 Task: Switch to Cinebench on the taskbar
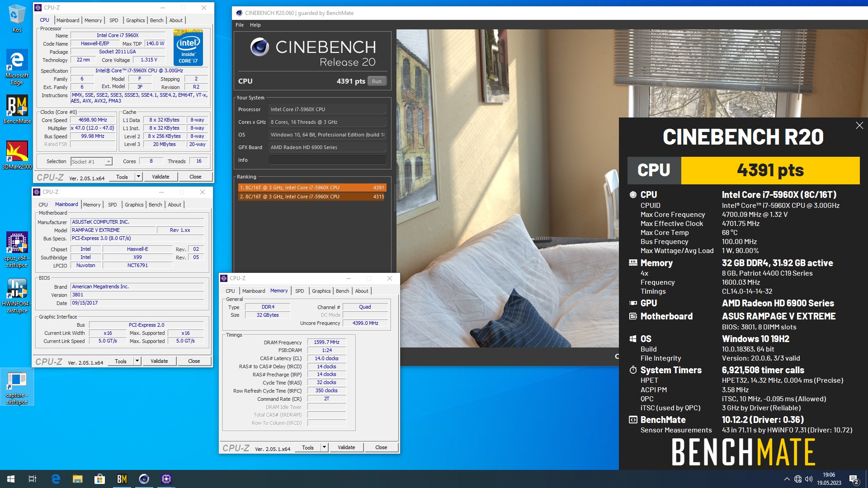(144, 479)
